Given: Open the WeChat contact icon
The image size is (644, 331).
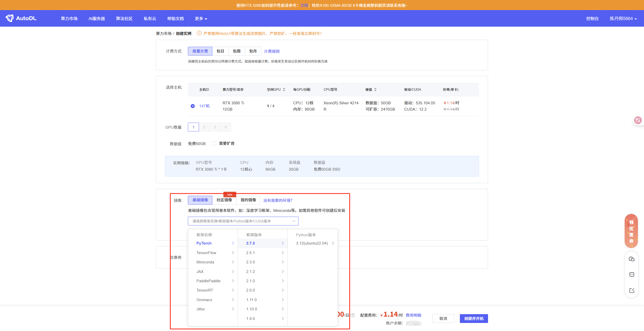Looking at the screenshot, I should pyautogui.click(x=632, y=259).
